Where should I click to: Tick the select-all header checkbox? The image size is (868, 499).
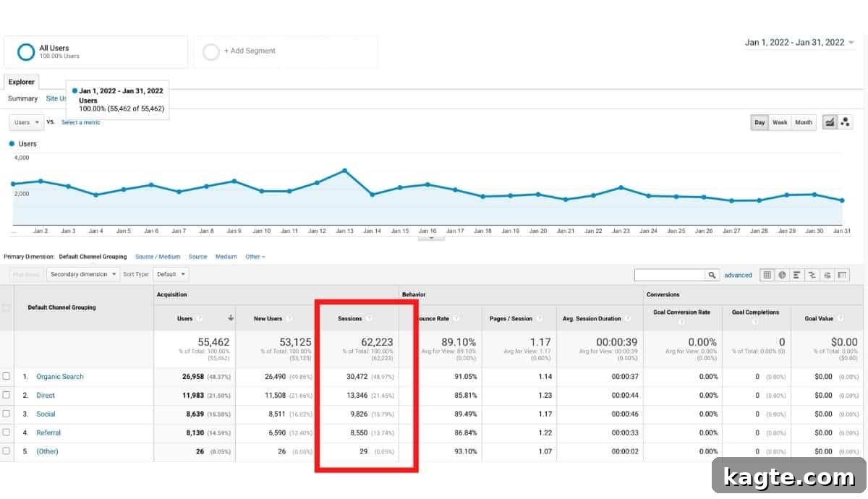[x=7, y=308]
